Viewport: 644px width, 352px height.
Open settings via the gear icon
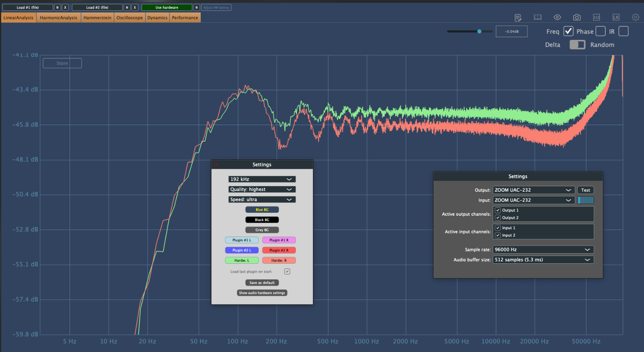tap(635, 17)
